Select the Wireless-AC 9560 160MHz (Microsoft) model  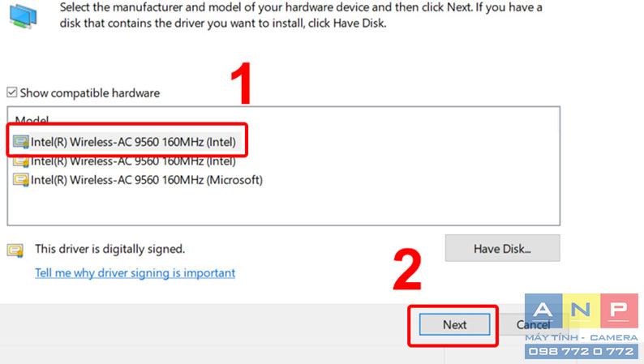[147, 180]
